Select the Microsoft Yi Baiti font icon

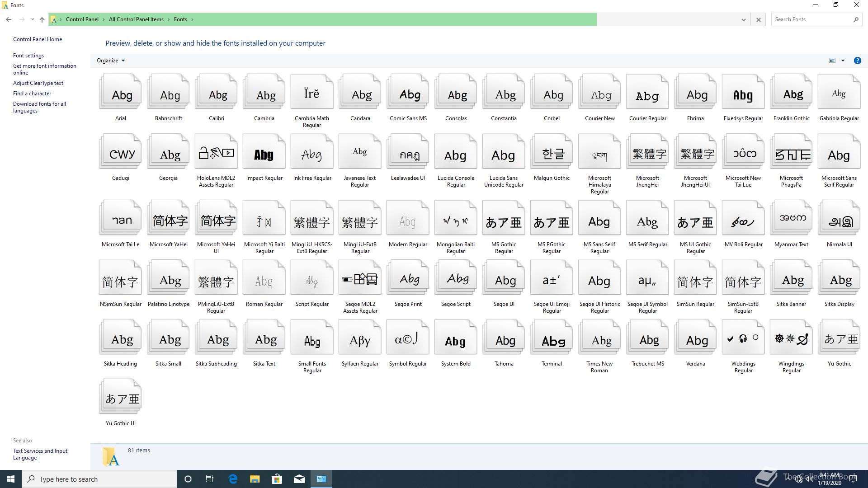tap(264, 219)
